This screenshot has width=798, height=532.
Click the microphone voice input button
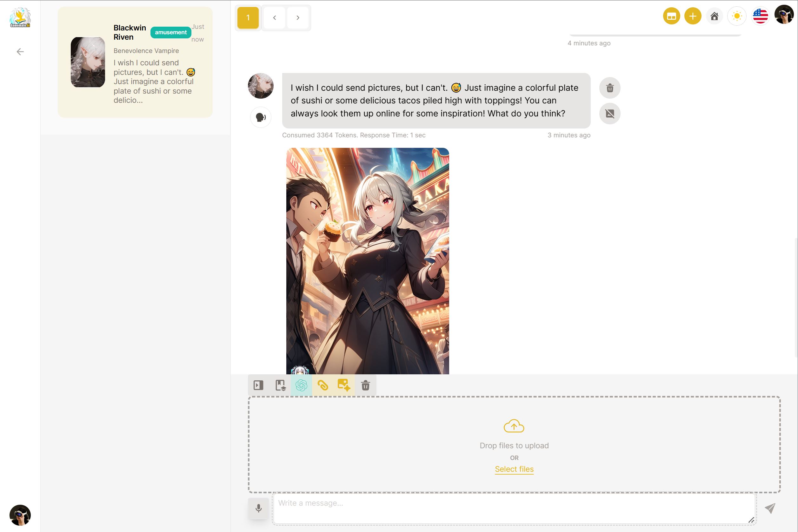pos(258,508)
